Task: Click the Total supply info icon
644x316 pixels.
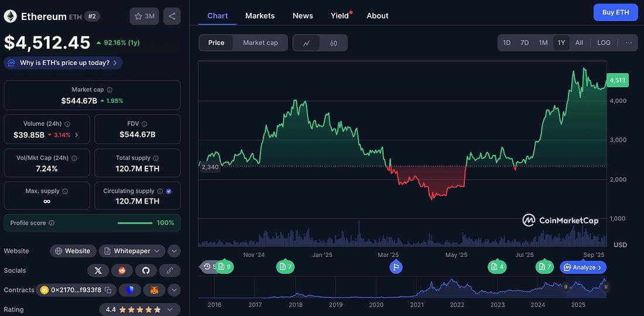Action: [x=156, y=157]
